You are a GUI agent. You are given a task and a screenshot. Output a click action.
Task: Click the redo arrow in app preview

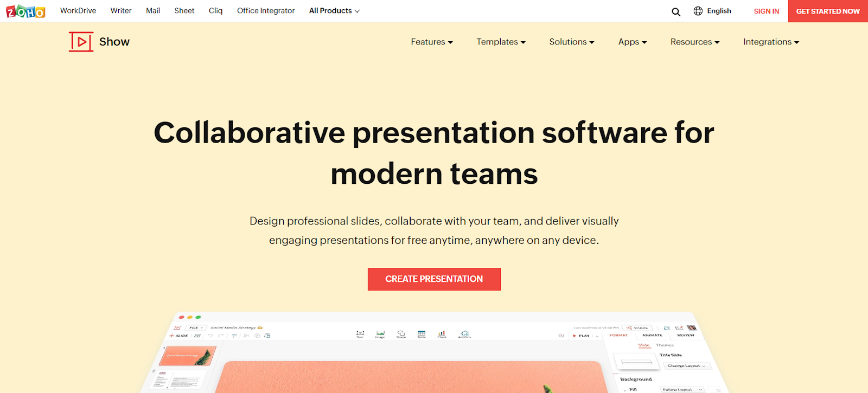point(221,336)
